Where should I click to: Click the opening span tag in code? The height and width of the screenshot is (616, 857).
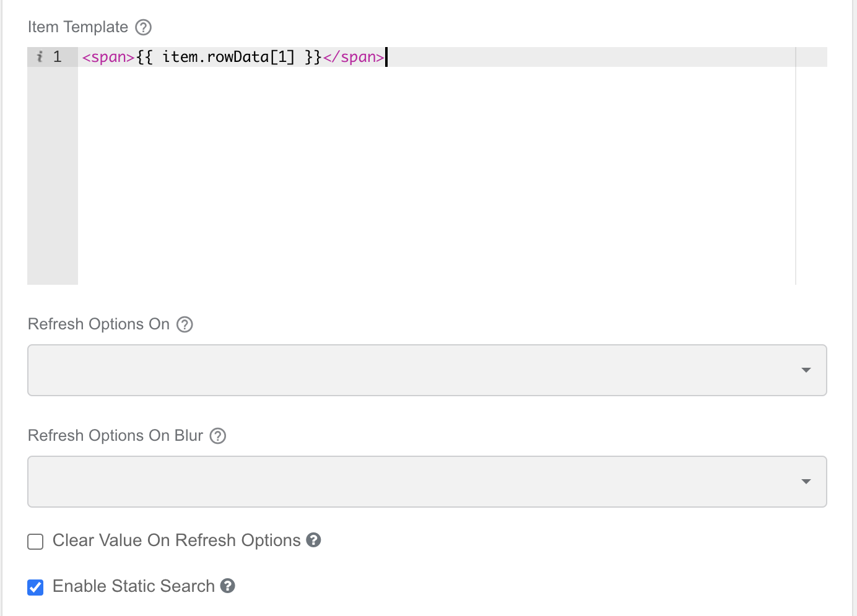(x=108, y=57)
